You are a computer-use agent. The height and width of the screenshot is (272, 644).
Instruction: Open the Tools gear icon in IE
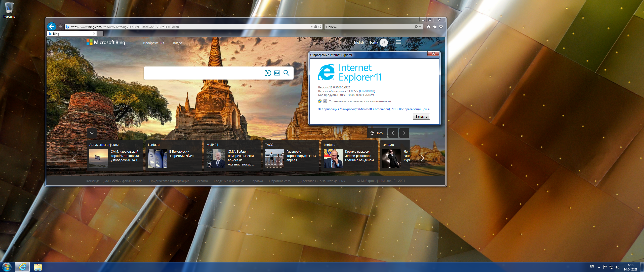pyautogui.click(x=441, y=27)
